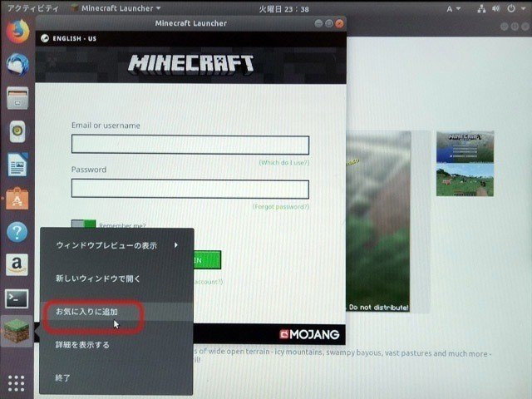Open Minecraft gameplay thumbnail in background window
Viewport: 532px width, 399px height.
(465, 180)
